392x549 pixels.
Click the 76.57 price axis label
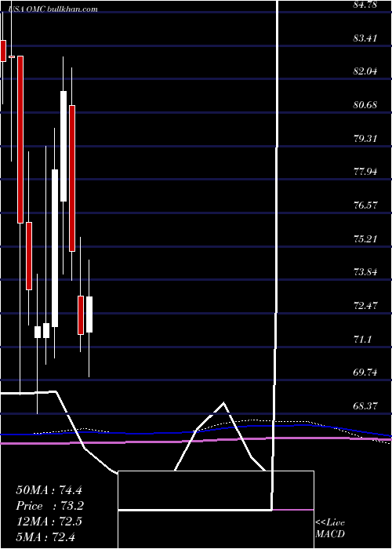(365, 205)
